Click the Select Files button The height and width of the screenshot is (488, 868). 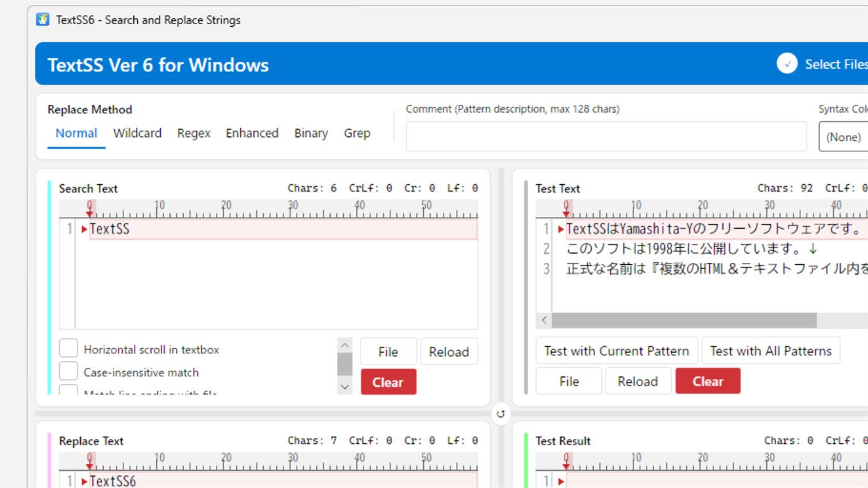(x=822, y=64)
